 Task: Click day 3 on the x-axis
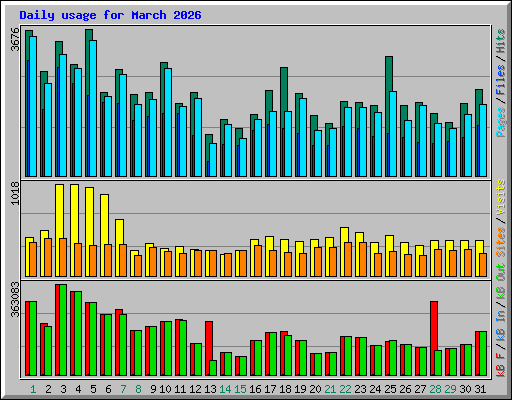pos(63,389)
